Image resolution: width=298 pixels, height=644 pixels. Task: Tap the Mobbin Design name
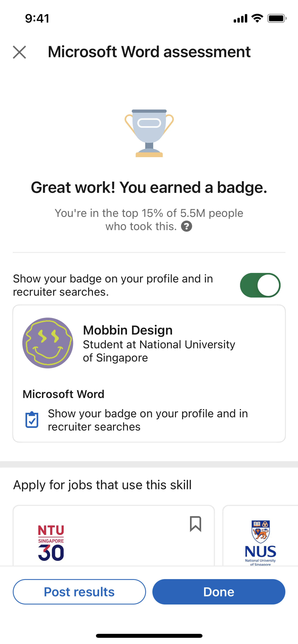tap(128, 330)
